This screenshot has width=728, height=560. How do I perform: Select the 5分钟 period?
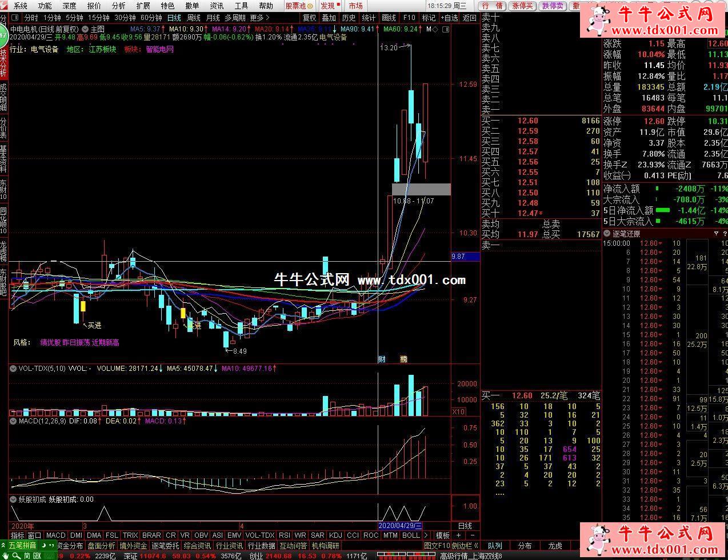click(74, 18)
